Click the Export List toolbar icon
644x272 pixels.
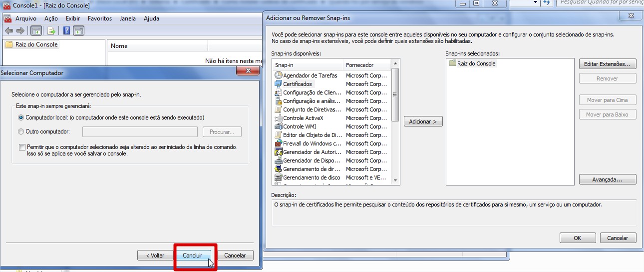tap(51, 31)
